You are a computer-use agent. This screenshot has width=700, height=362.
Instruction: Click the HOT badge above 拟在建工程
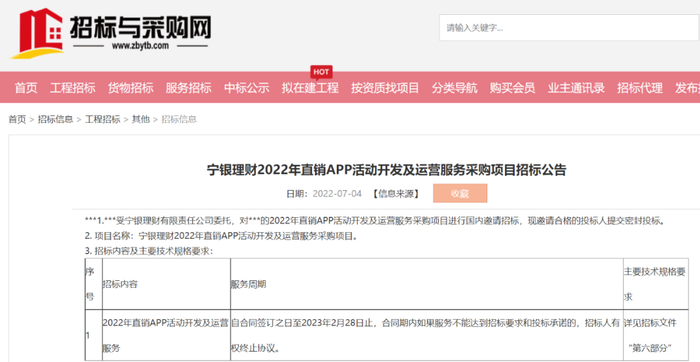321,72
